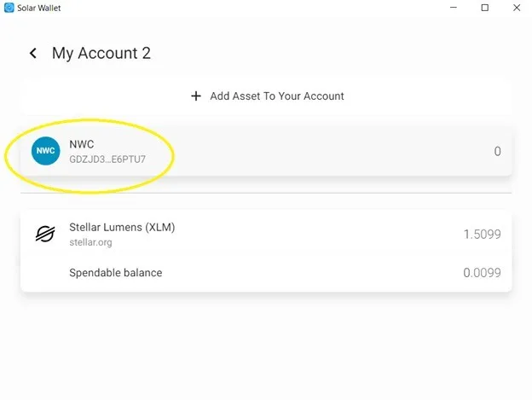The height and width of the screenshot is (400, 532).
Task: Click the Solar Wallet app icon
Action: pyautogui.click(x=9, y=8)
